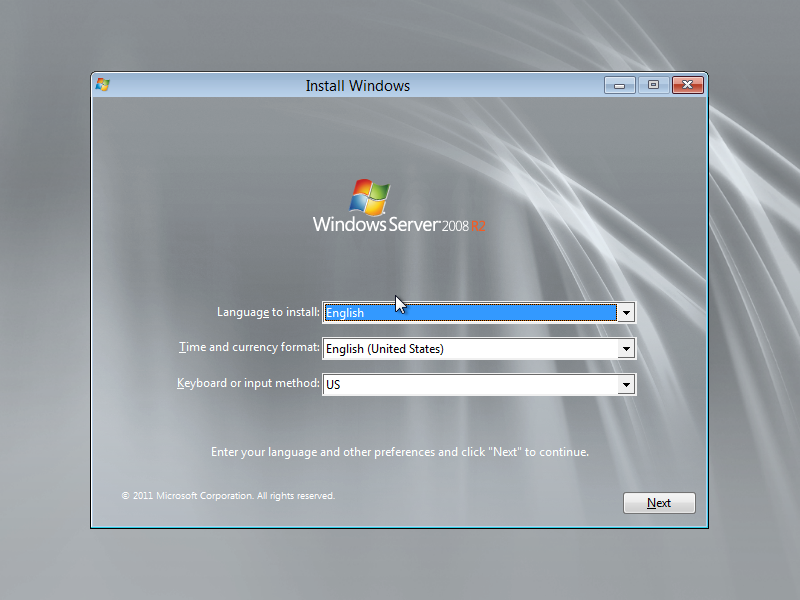Maximize the Install Windows window

(x=653, y=85)
